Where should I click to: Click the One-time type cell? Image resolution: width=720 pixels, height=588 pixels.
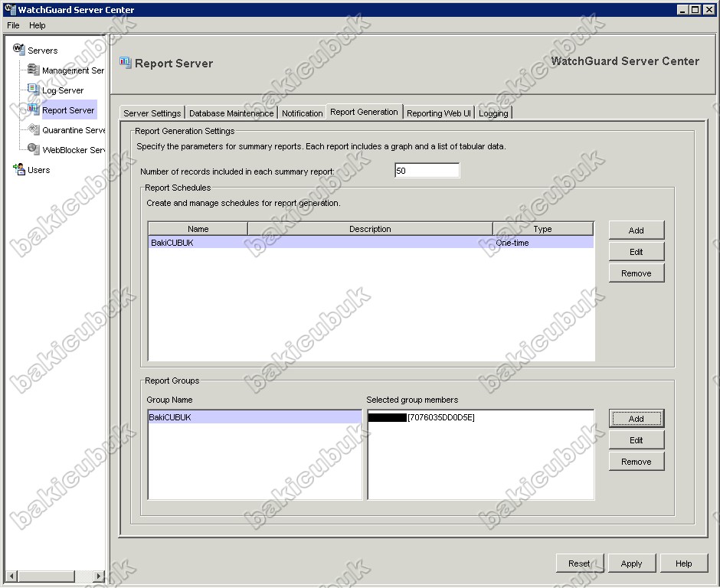[543, 243]
